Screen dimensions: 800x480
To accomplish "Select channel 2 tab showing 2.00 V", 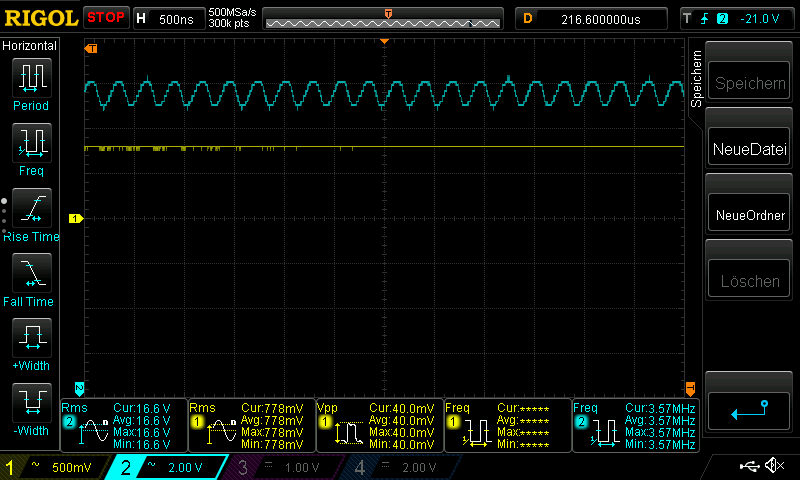I will 167,467.
